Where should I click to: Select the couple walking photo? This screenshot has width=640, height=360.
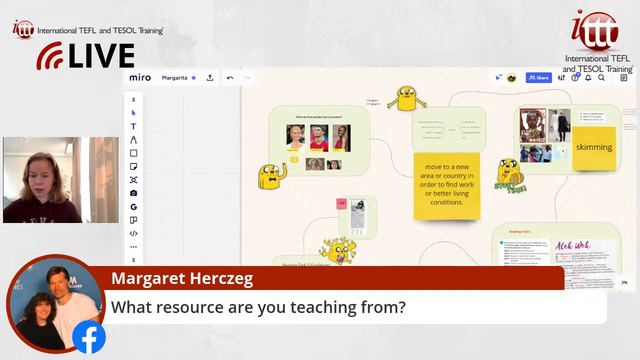[560, 126]
